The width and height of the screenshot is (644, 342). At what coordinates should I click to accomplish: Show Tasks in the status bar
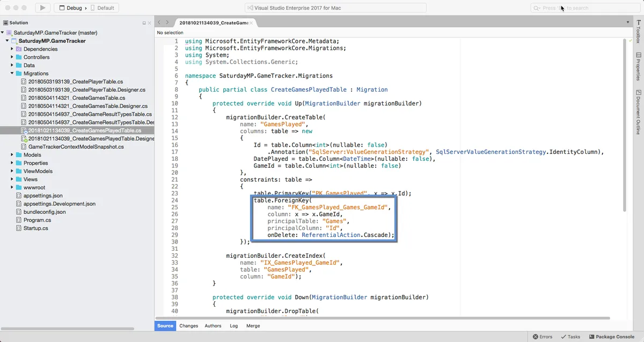[570, 337]
